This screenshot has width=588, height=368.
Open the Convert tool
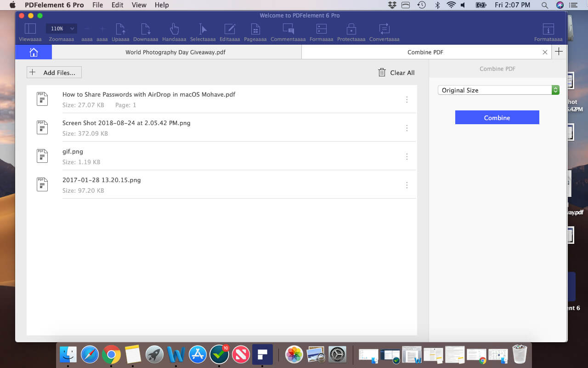point(384,29)
